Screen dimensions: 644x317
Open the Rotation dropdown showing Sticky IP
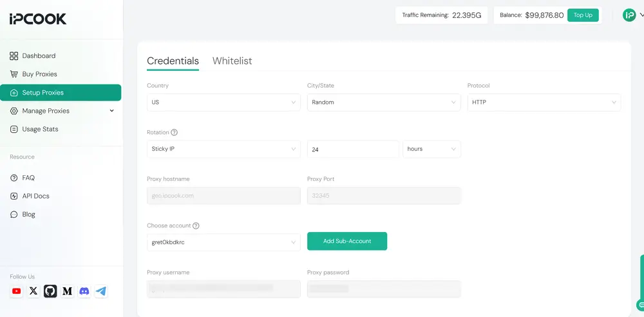(223, 149)
